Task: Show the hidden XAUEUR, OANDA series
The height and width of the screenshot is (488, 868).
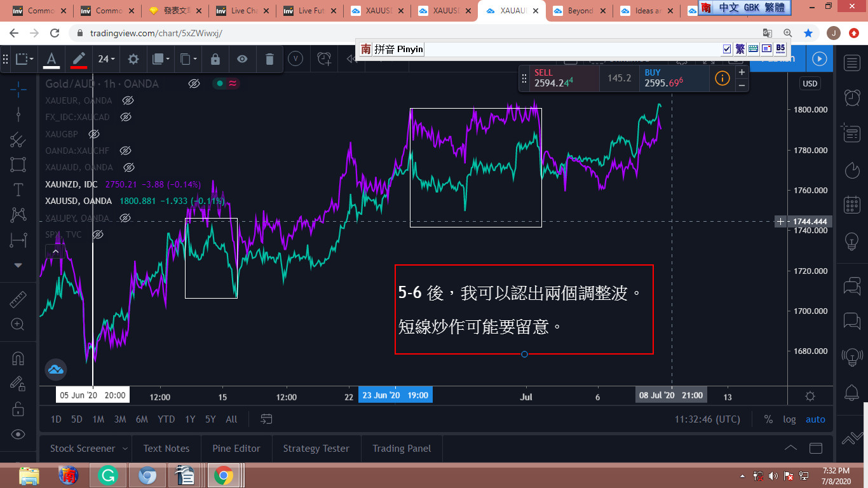Action: point(128,100)
